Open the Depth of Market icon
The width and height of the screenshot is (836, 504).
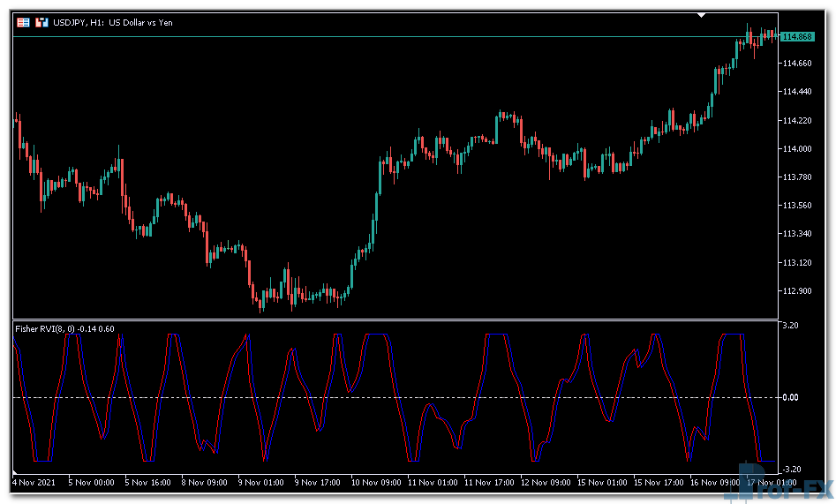point(41,22)
